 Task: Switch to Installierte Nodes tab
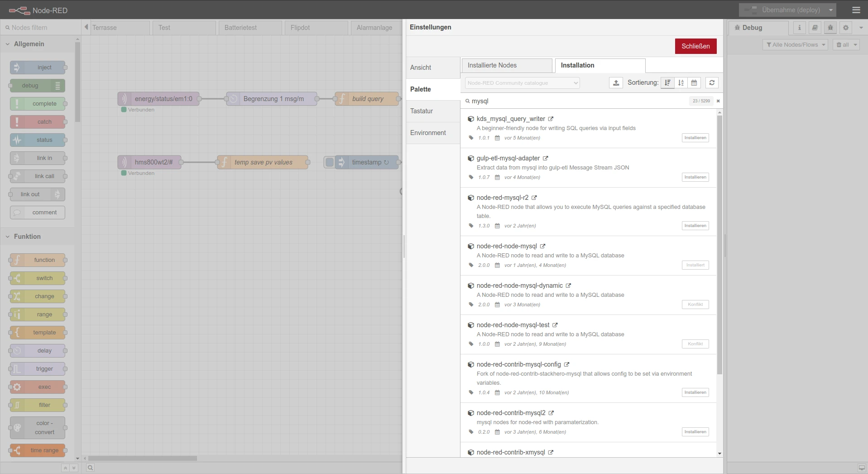[507, 65]
